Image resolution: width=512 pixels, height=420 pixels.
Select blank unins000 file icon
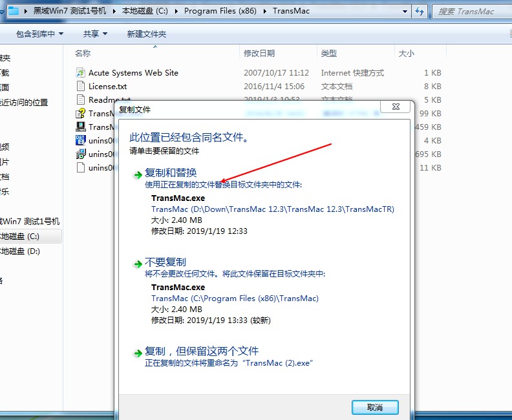point(81,167)
